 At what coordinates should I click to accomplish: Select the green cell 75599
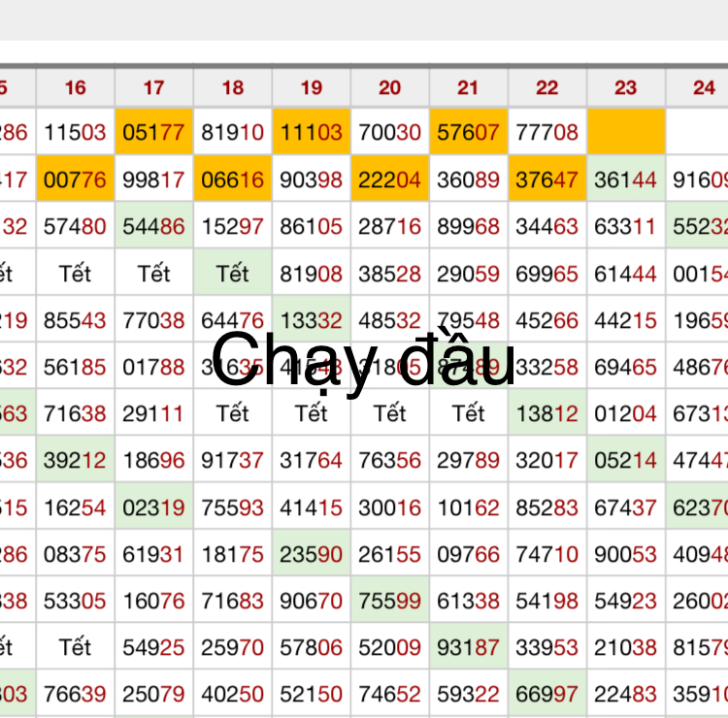coord(390,602)
